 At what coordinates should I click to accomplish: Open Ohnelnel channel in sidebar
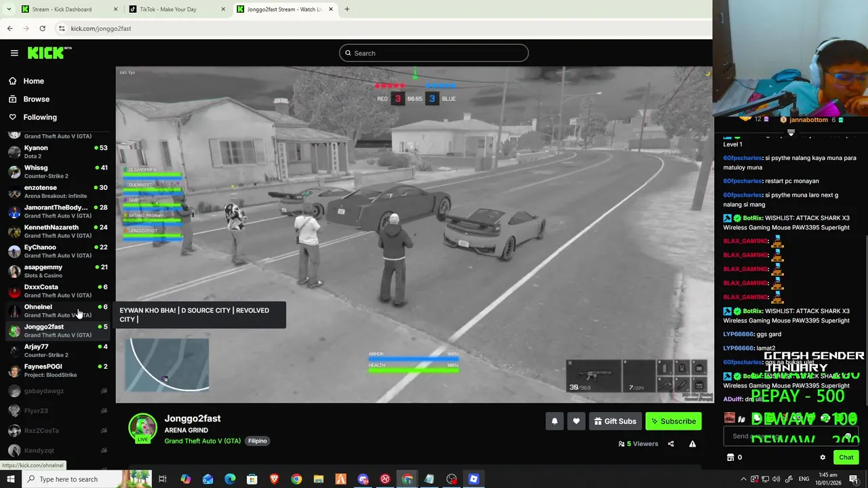[58, 310]
